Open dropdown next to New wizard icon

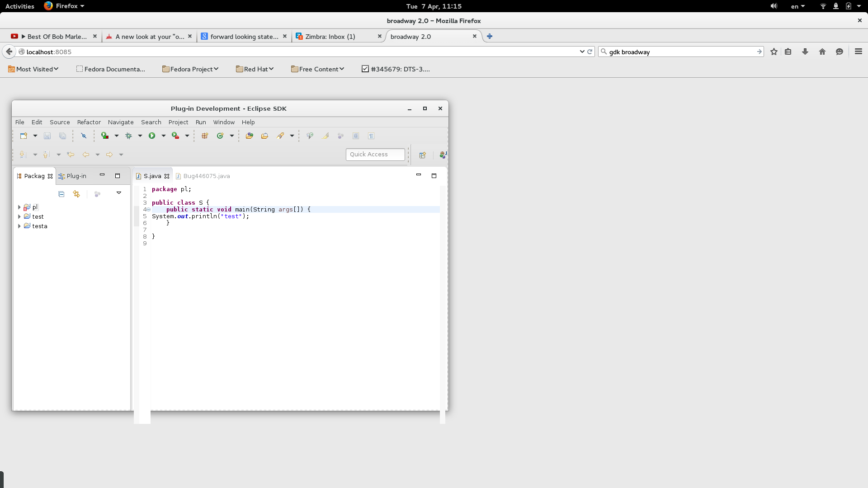point(35,136)
